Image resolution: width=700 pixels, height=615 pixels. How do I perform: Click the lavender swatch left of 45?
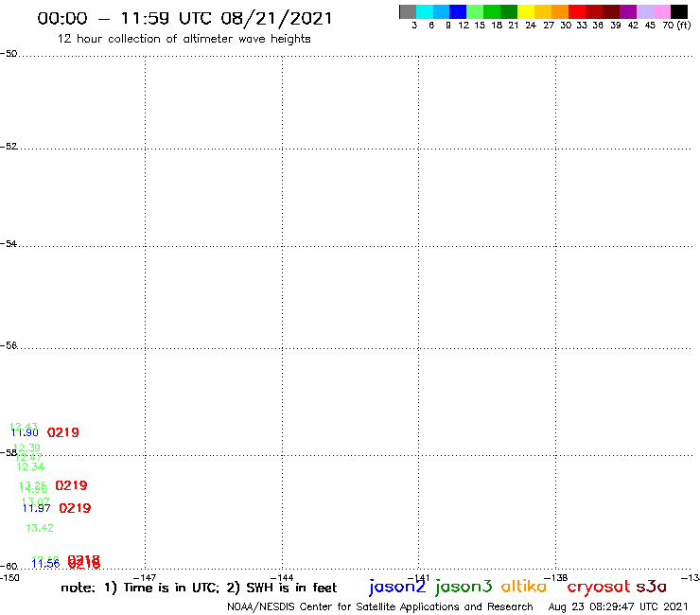point(644,11)
